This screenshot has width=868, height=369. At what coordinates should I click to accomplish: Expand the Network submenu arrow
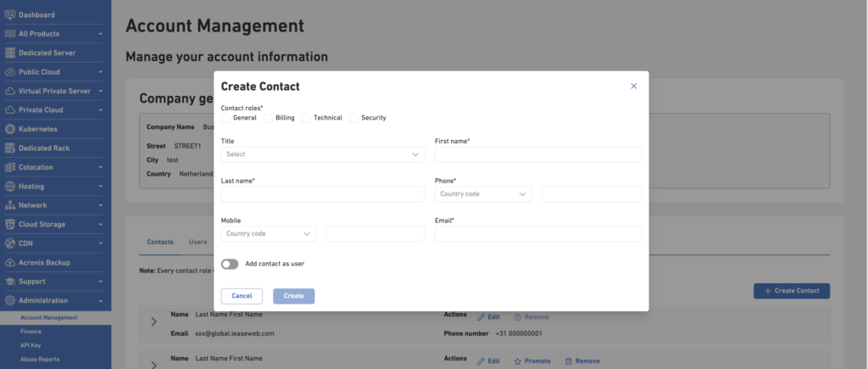pos(101,205)
